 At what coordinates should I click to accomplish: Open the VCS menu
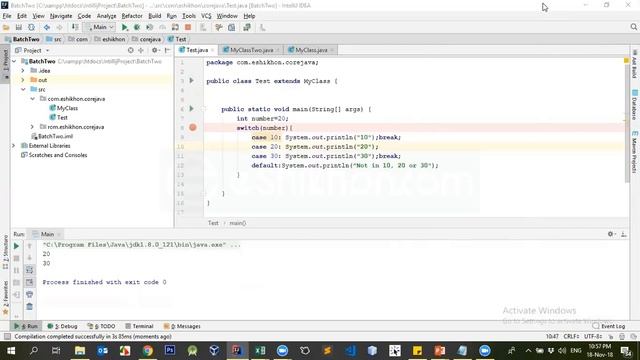(206, 16)
